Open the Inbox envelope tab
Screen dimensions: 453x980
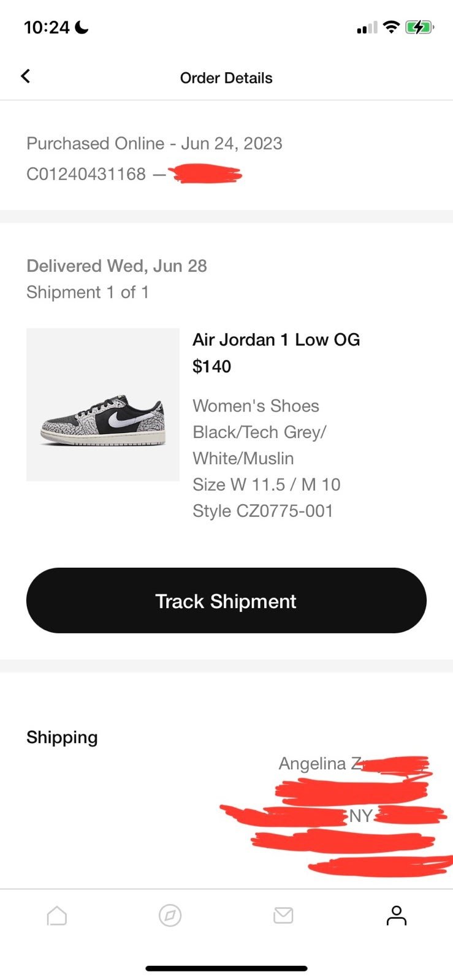(283, 916)
